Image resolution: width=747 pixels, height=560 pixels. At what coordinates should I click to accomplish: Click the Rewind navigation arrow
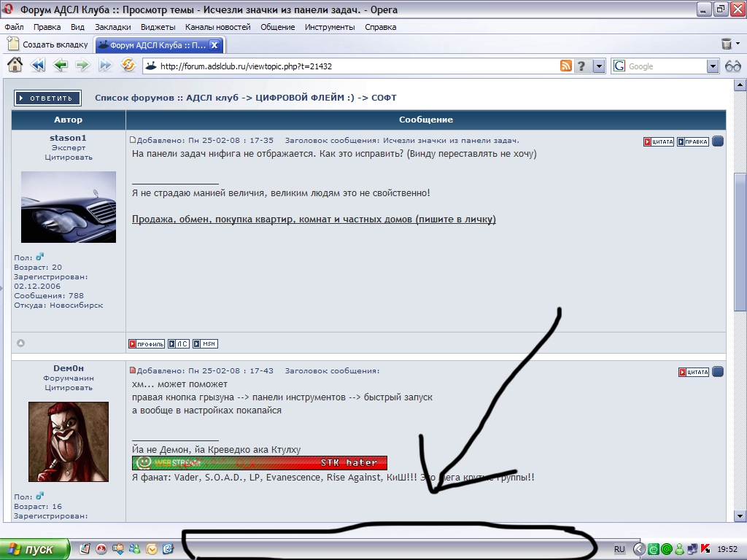pos(37,66)
